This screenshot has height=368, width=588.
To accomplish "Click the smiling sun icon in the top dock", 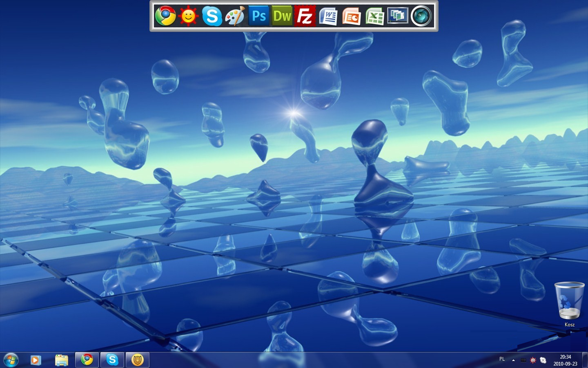I will (x=188, y=16).
